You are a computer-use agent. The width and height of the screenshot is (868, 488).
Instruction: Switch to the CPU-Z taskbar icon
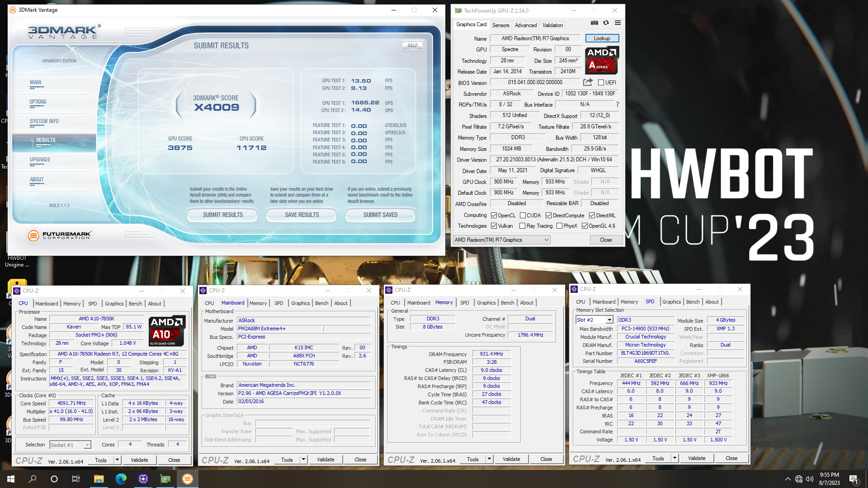(143, 479)
